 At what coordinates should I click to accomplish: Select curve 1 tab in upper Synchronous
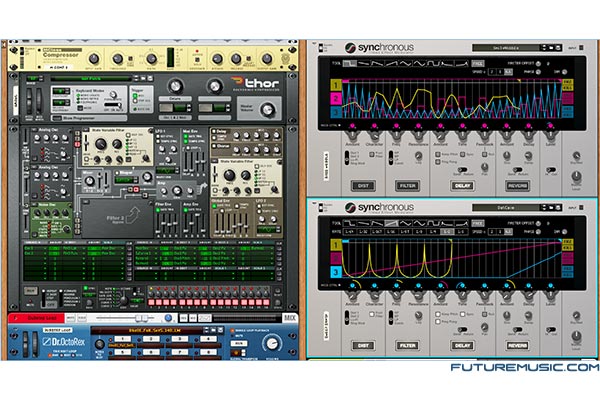(x=336, y=85)
